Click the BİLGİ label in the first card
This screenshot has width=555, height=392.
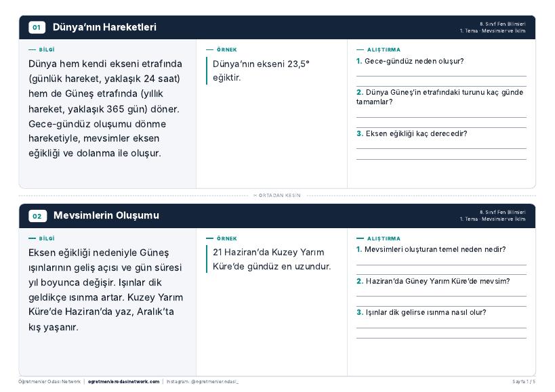click(47, 50)
